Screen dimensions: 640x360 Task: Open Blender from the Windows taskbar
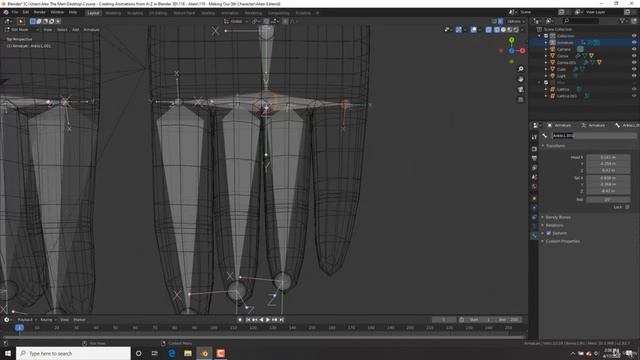[204, 353]
